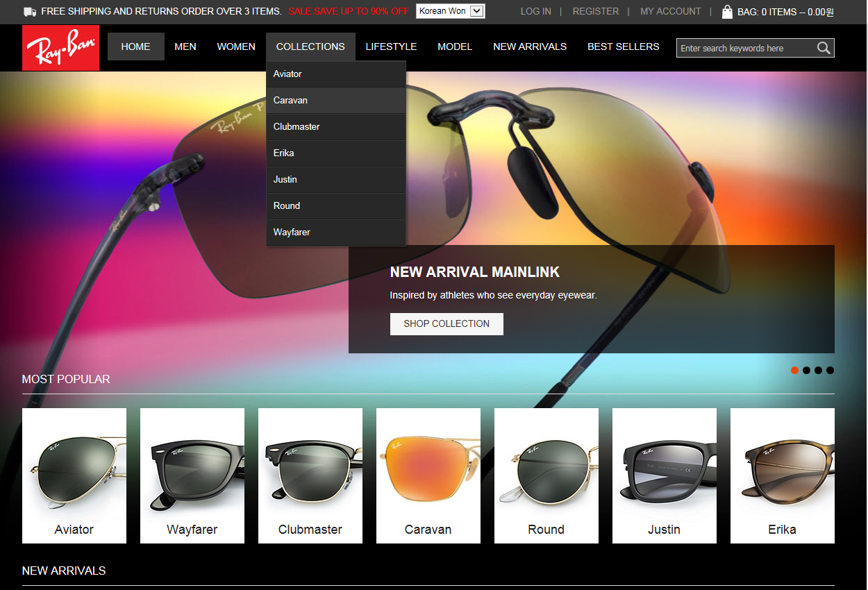This screenshot has width=868, height=590.
Task: Click the MOST POPULAR section heading
Action: point(66,379)
